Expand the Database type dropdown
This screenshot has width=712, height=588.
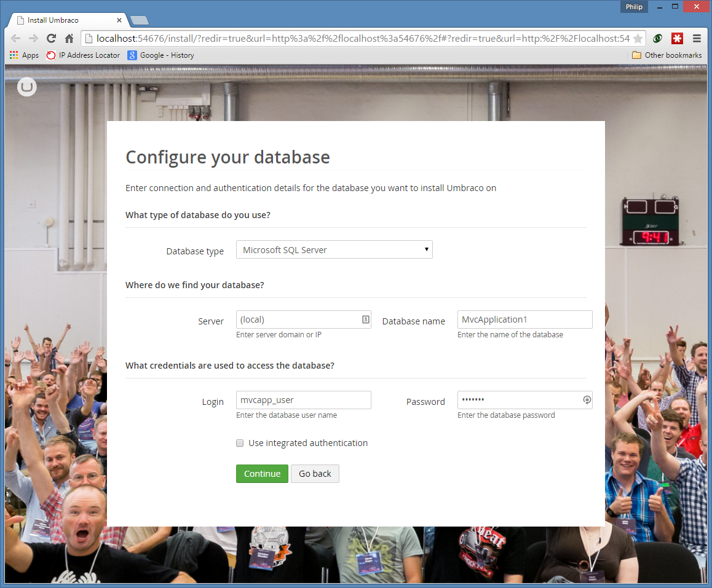click(x=334, y=249)
